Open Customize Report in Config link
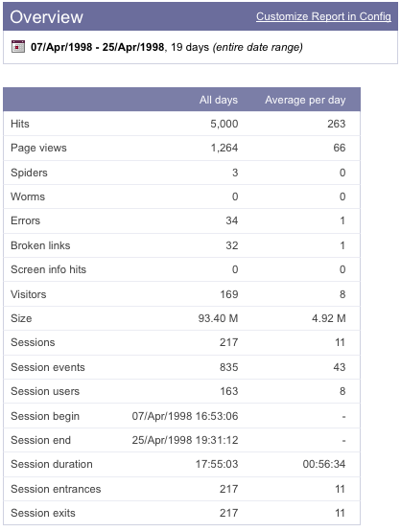This screenshot has width=401, height=532. (323, 16)
